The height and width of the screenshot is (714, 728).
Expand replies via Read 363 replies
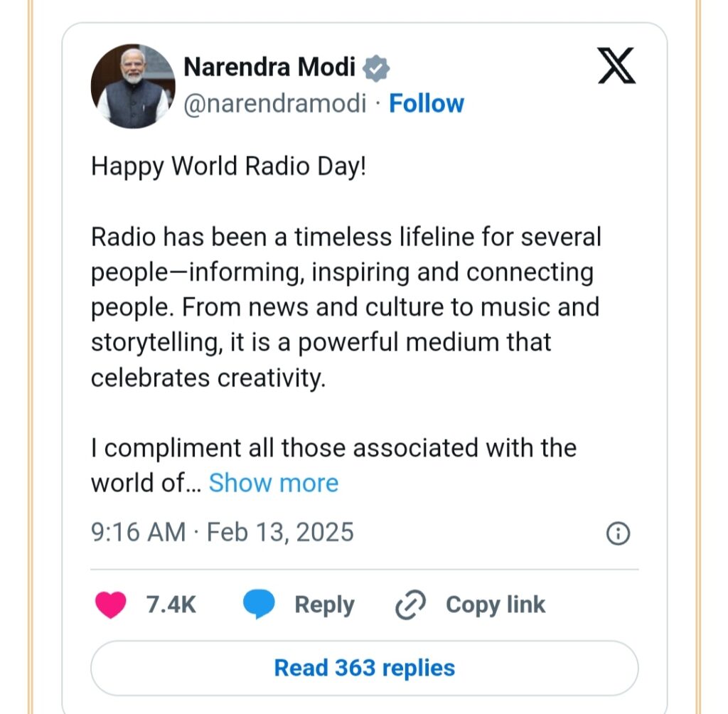[x=364, y=667]
